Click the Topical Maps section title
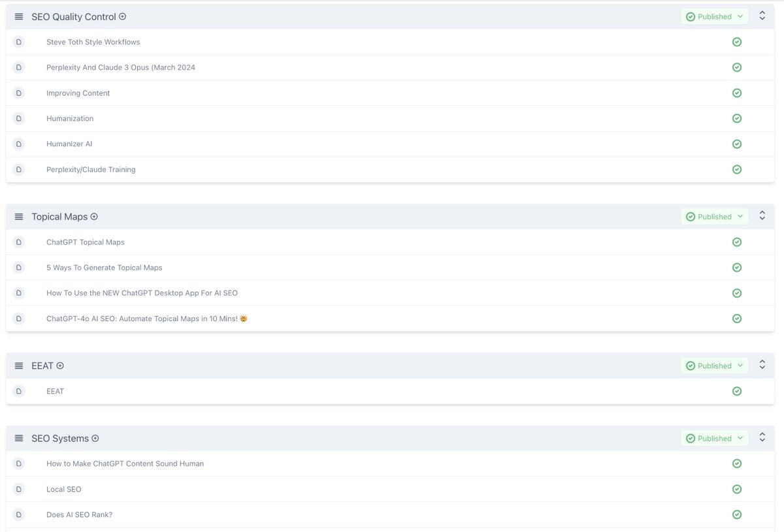784x532 pixels. pyautogui.click(x=59, y=217)
